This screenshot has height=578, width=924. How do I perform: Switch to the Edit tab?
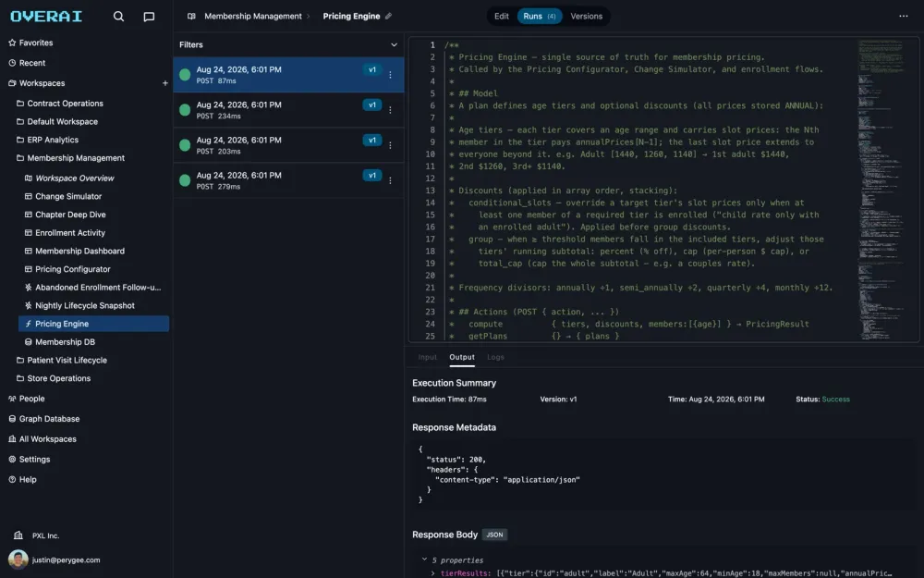pyautogui.click(x=502, y=16)
